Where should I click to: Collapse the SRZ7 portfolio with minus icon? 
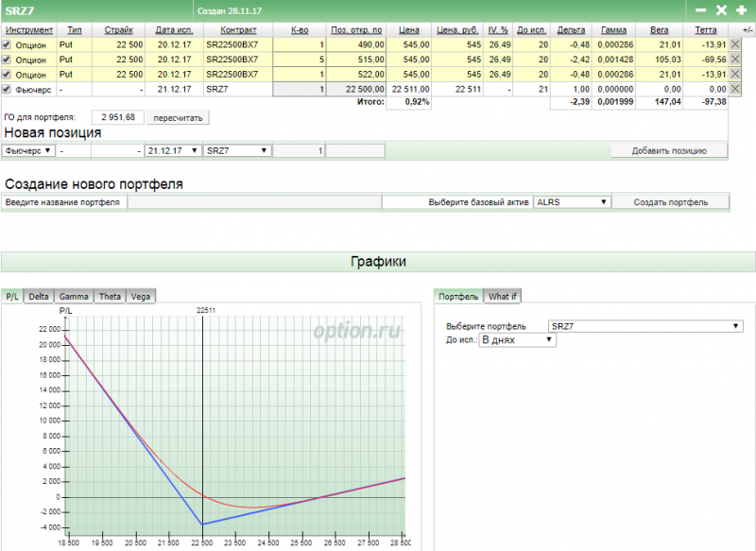(701, 10)
